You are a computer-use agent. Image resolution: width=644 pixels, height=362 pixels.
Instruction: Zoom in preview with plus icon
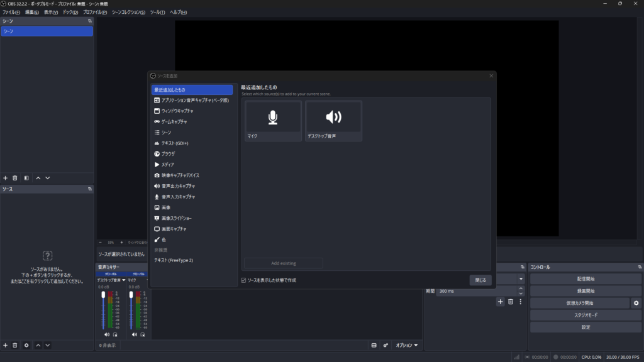coord(121,242)
